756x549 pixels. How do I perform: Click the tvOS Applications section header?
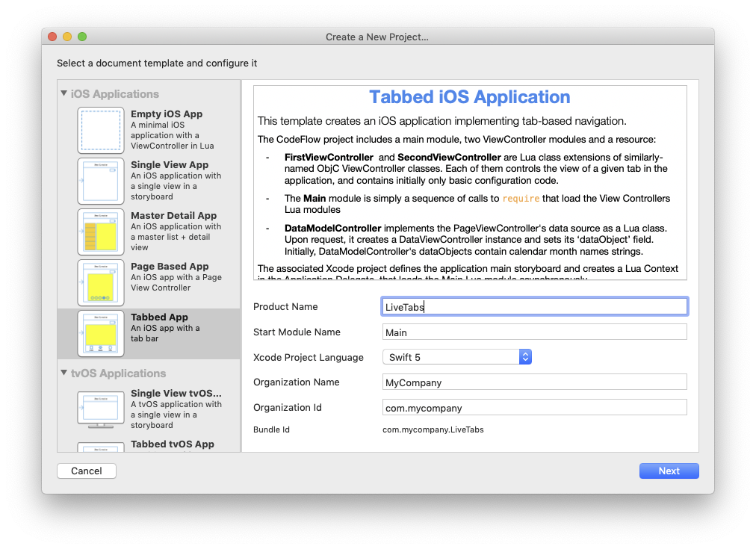click(x=118, y=373)
